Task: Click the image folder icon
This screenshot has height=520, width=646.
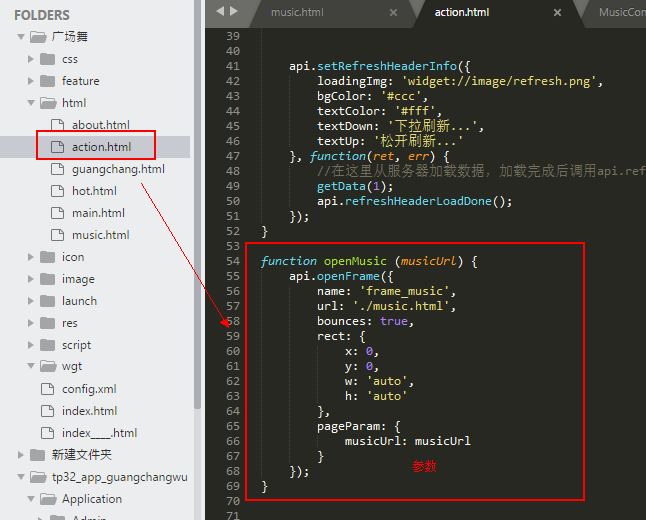Action: pyautogui.click(x=48, y=279)
